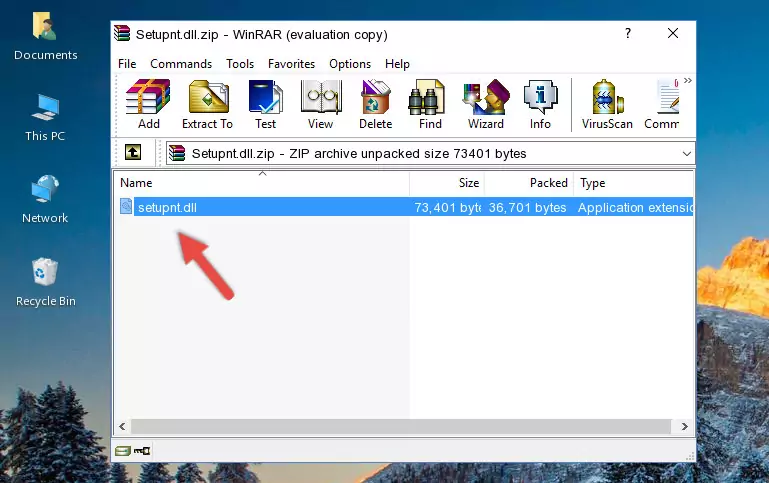
Task: Click the key icon in status bar
Action: [142, 451]
